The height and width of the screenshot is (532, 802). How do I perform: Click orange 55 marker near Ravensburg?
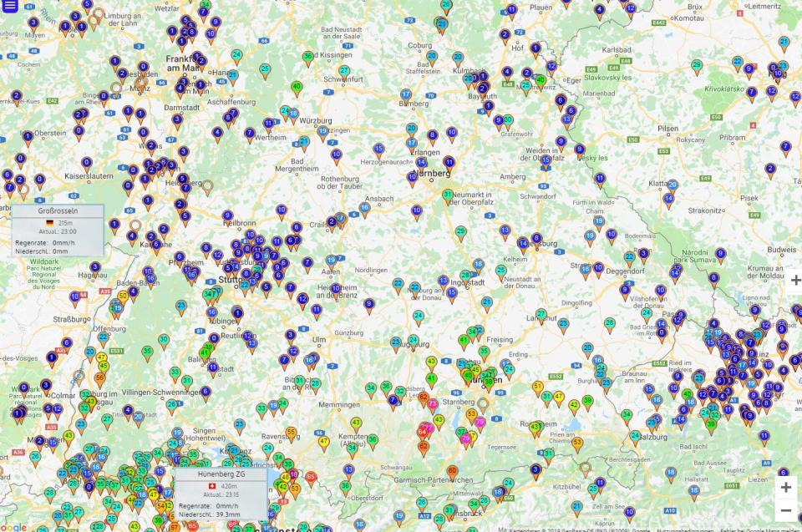(291, 433)
